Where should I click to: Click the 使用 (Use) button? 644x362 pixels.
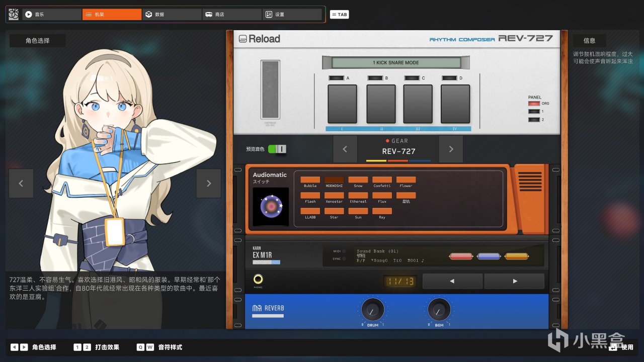pyautogui.click(x=621, y=347)
